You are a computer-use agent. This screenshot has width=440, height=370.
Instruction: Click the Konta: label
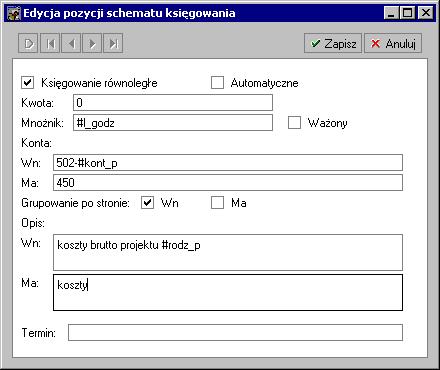pos(36,143)
